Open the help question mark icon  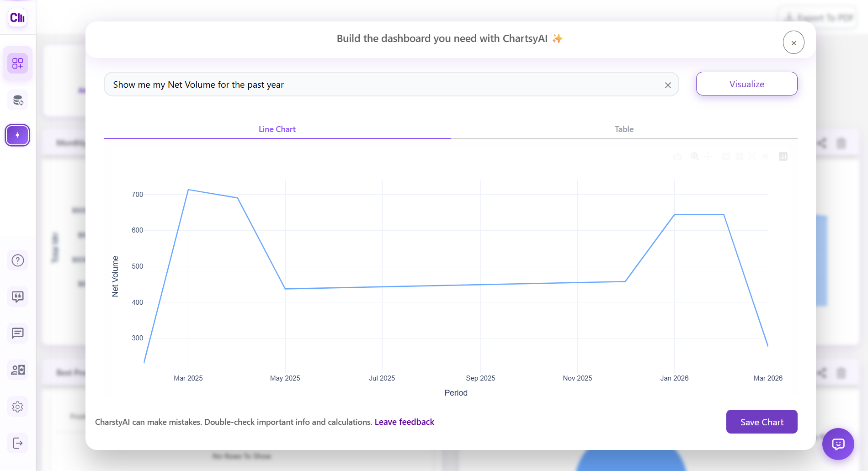tap(17, 260)
